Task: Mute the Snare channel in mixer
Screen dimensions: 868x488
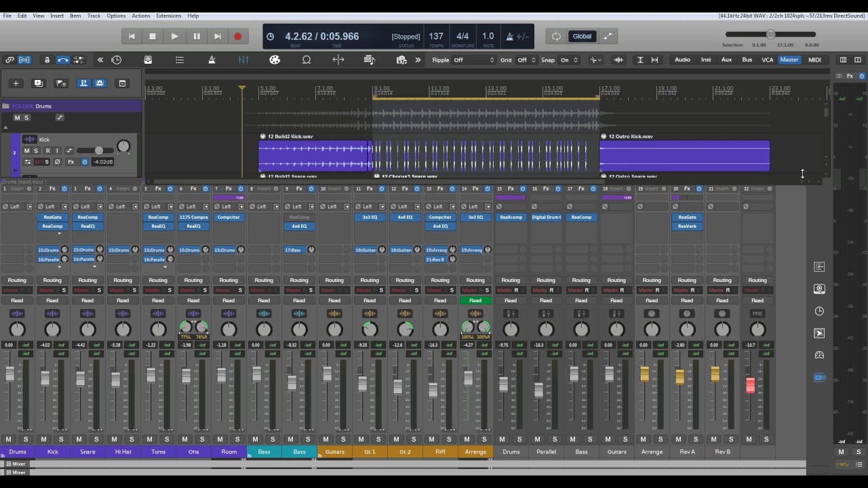Action: [79, 439]
